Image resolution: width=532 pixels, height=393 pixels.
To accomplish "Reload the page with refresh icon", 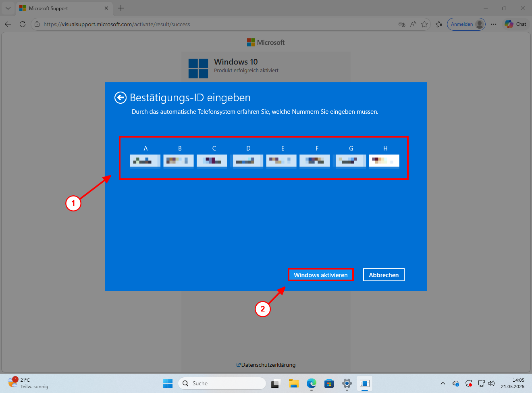I will (x=23, y=24).
